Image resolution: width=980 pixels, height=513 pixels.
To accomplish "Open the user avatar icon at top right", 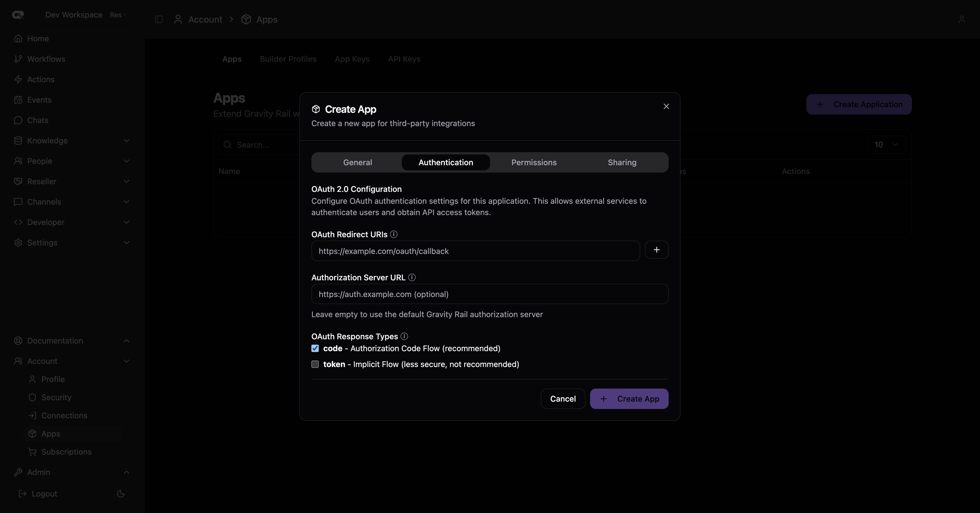I will pyautogui.click(x=961, y=19).
